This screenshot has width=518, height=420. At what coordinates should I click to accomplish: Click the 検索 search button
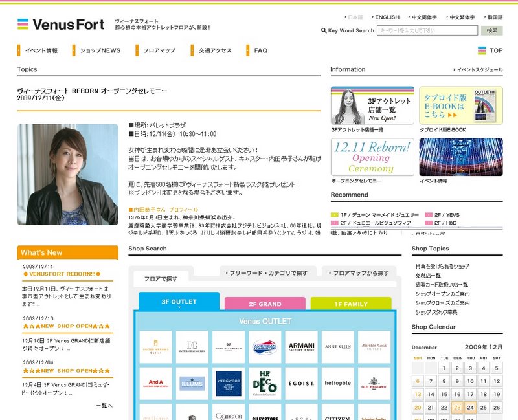tap(492, 30)
